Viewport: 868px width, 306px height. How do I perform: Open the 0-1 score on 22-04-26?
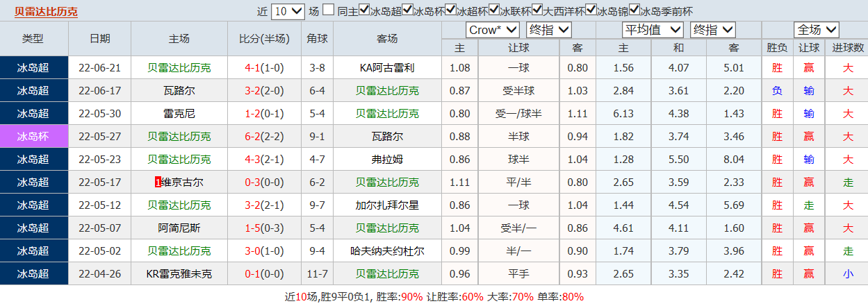(x=252, y=274)
